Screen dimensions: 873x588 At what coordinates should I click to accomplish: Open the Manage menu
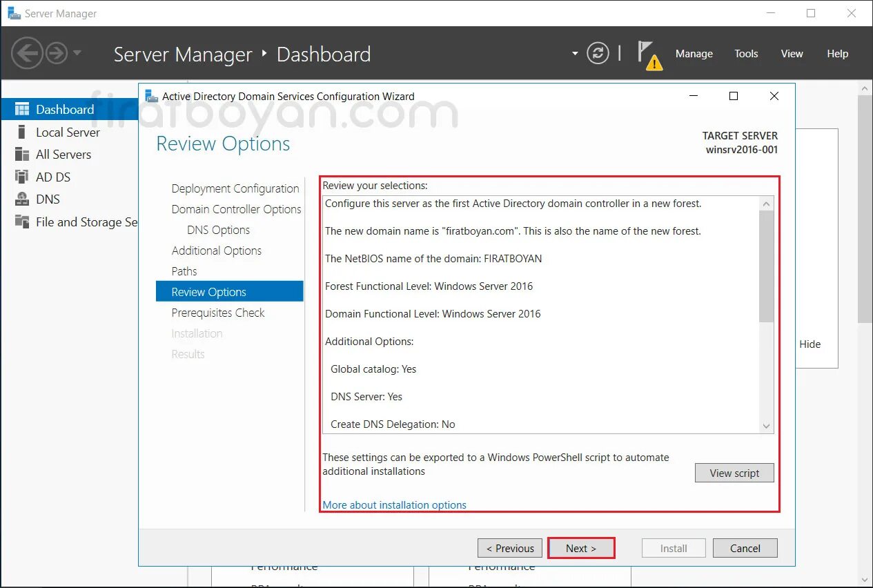click(x=694, y=53)
